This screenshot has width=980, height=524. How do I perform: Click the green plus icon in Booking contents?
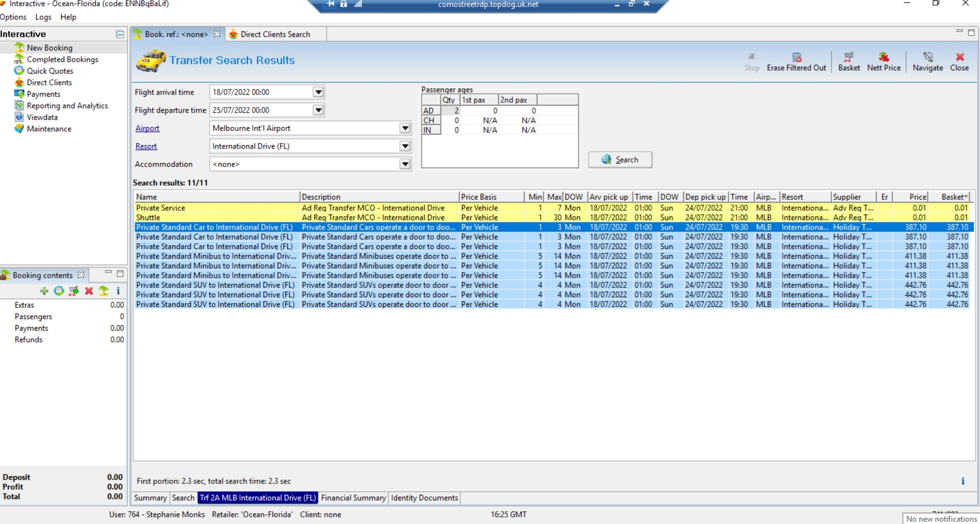[x=44, y=291]
